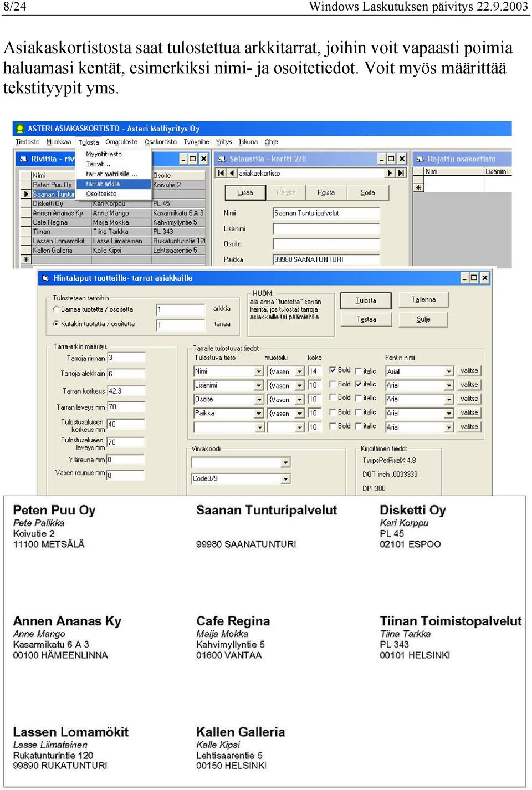This screenshot has width=532, height=790.
Task: Click the 'Tarroja alekkain' input field
Action: coord(126,374)
